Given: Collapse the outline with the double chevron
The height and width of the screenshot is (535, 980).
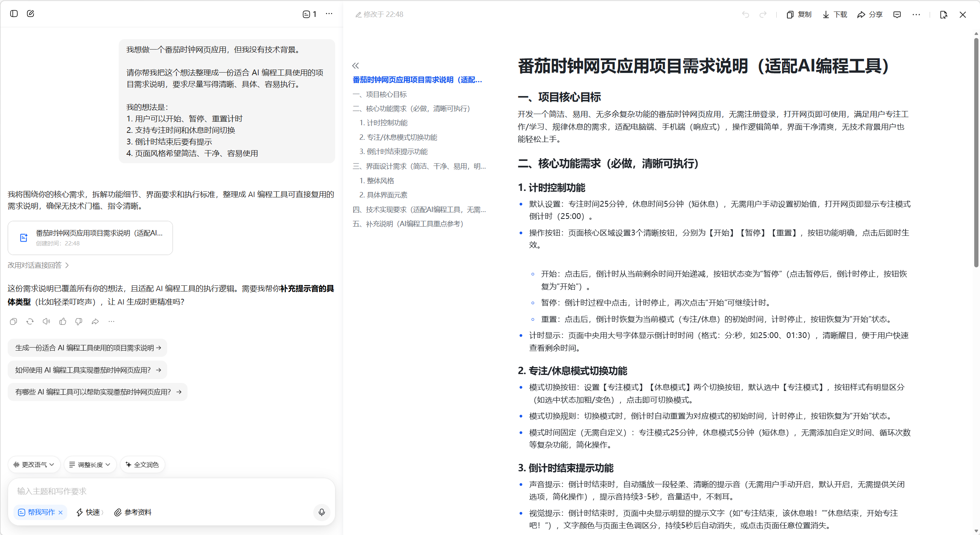Looking at the screenshot, I should pos(355,66).
